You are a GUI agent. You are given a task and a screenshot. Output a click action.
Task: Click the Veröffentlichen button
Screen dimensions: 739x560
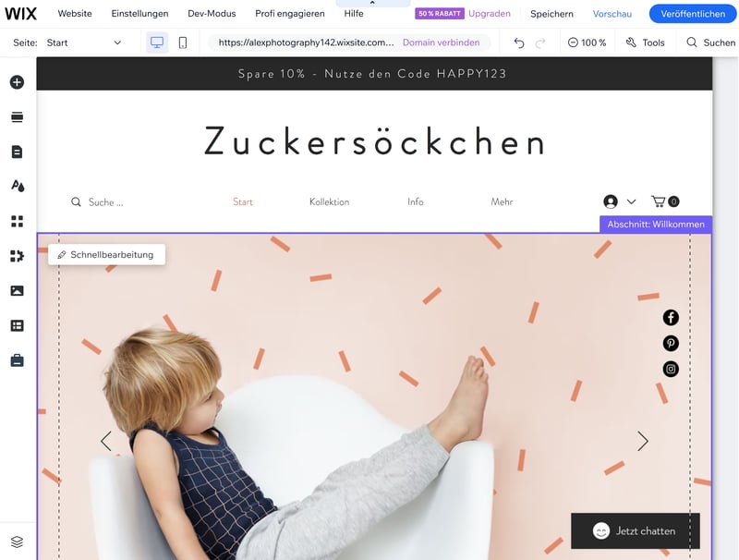(x=693, y=14)
